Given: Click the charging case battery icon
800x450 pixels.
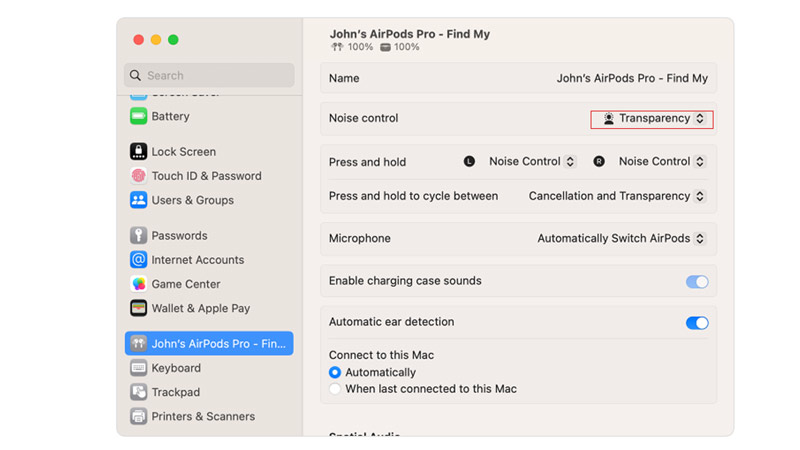Looking at the screenshot, I should click(x=385, y=47).
